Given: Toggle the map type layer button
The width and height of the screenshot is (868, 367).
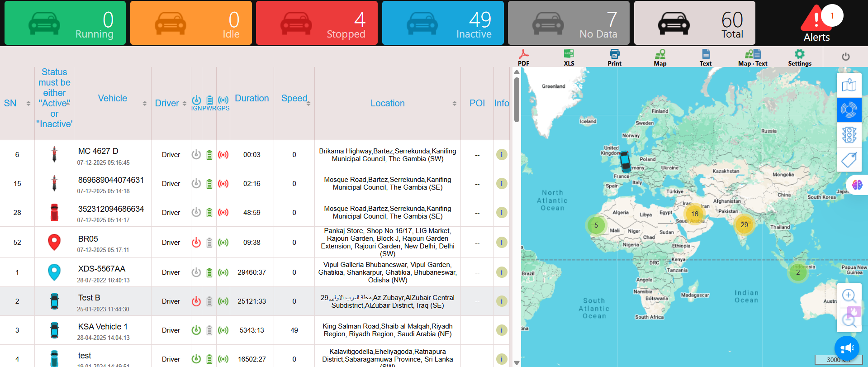Looking at the screenshot, I should point(849,86).
